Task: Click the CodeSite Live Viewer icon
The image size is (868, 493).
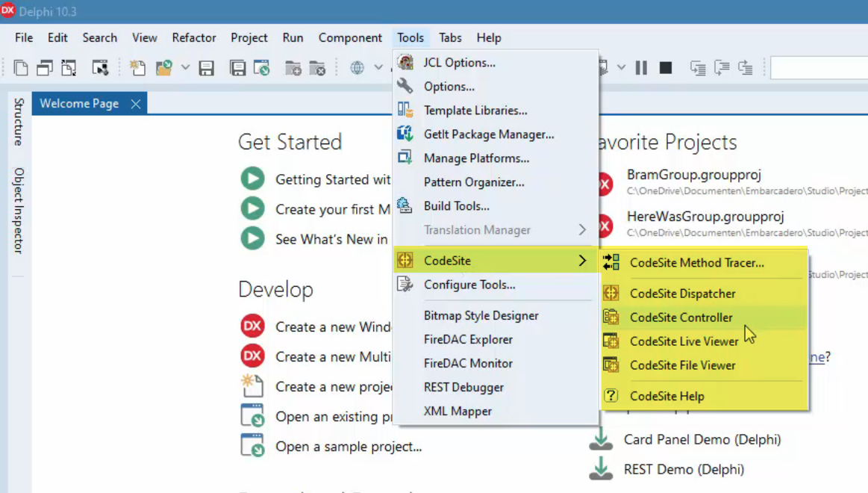Action: 611,341
